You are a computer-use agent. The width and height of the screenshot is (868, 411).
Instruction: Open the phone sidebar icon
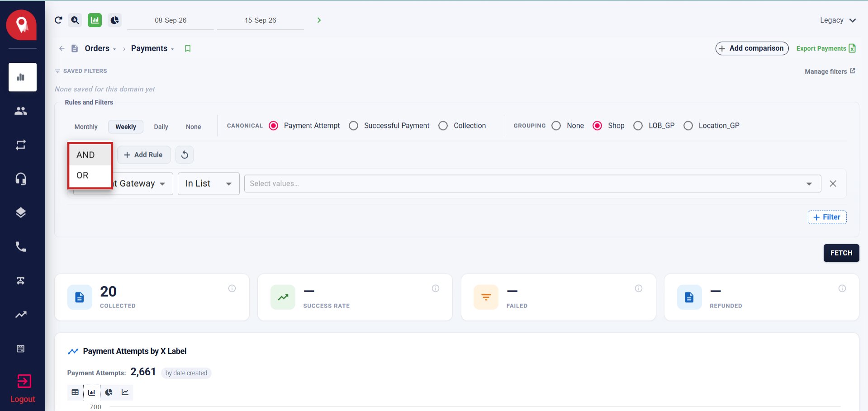pos(21,246)
